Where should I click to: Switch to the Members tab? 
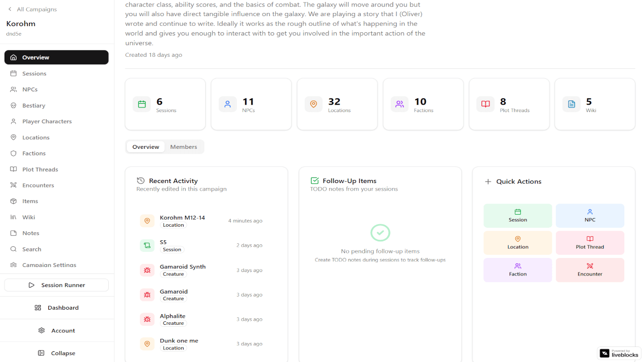183,147
